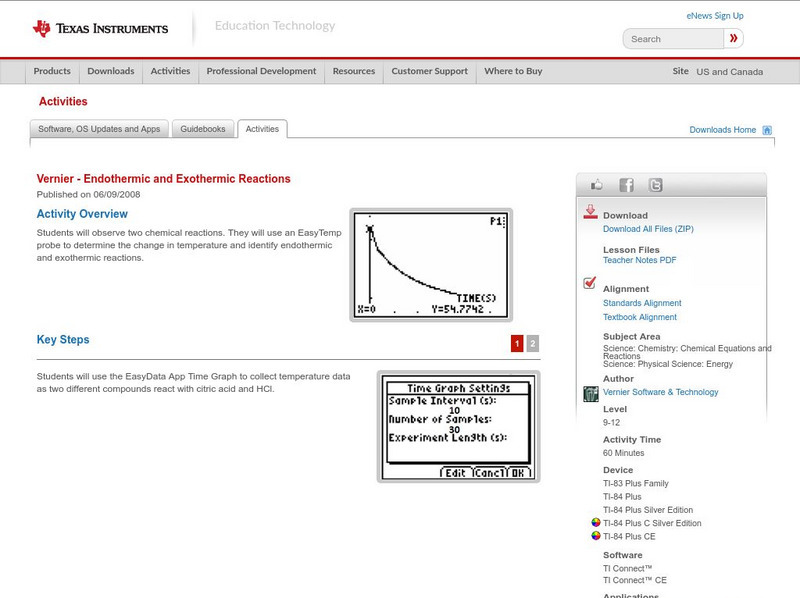Visit Vernier Software & Technology author link
This screenshot has width=800, height=598.
[660, 392]
